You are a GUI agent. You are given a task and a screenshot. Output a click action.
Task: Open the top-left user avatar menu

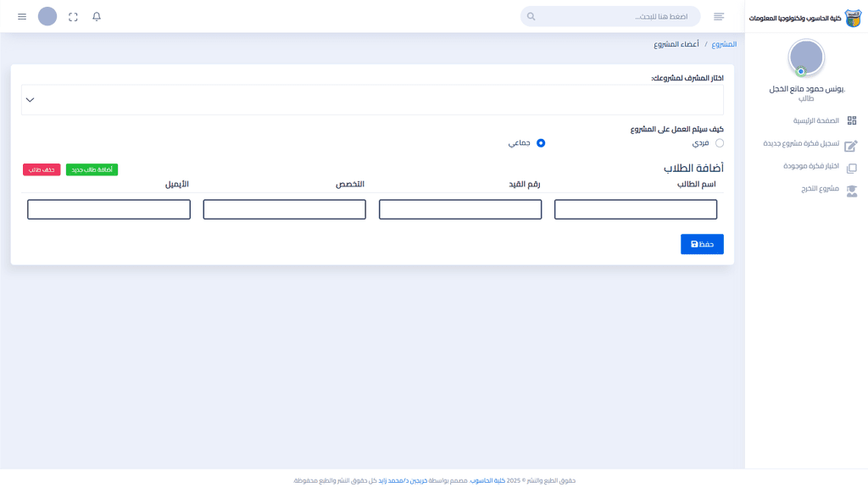pyautogui.click(x=47, y=17)
